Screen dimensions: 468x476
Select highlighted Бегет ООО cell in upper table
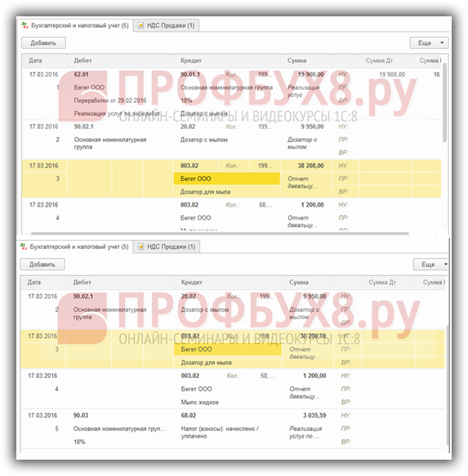tap(226, 179)
